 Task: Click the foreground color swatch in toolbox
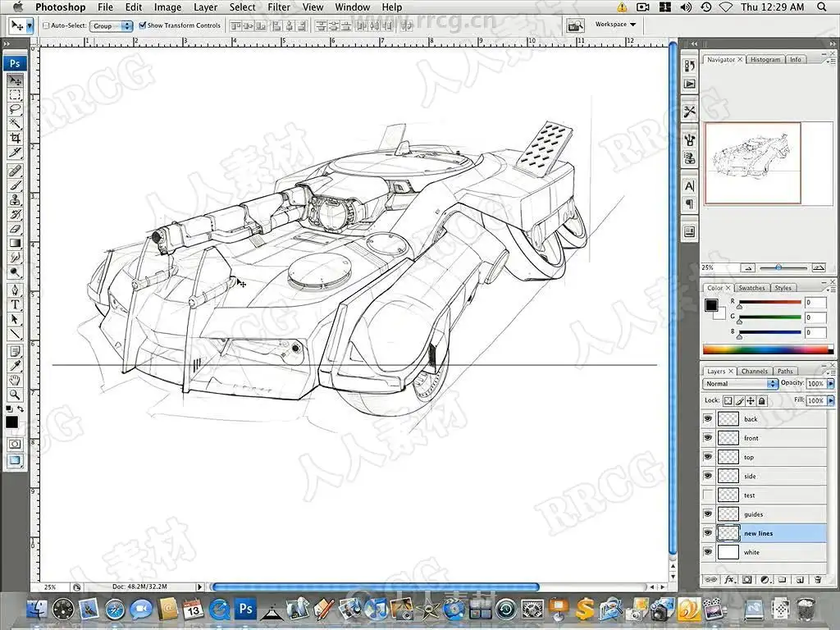coord(11,422)
